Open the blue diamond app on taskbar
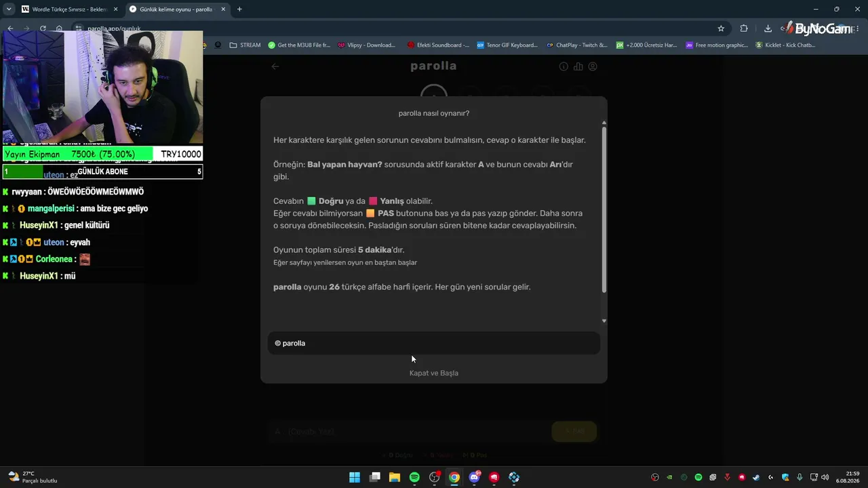Screen dimensions: 868x488 (x=514, y=477)
